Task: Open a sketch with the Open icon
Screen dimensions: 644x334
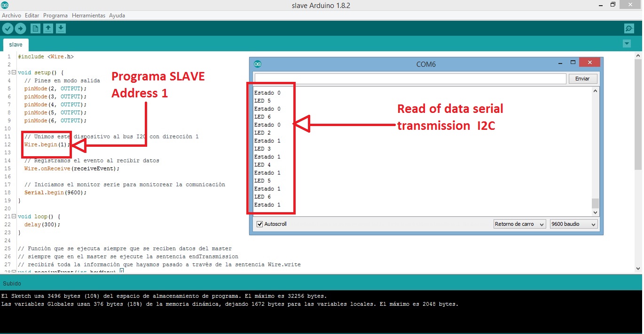Action: 48,29
